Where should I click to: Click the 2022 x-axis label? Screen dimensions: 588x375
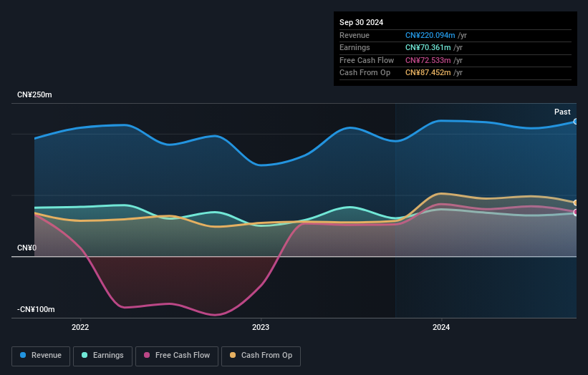pyautogui.click(x=80, y=327)
